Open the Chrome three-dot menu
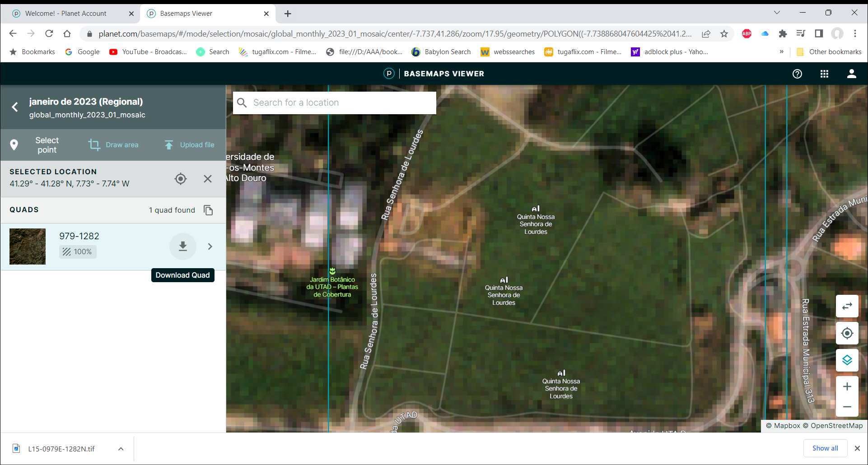 point(855,34)
